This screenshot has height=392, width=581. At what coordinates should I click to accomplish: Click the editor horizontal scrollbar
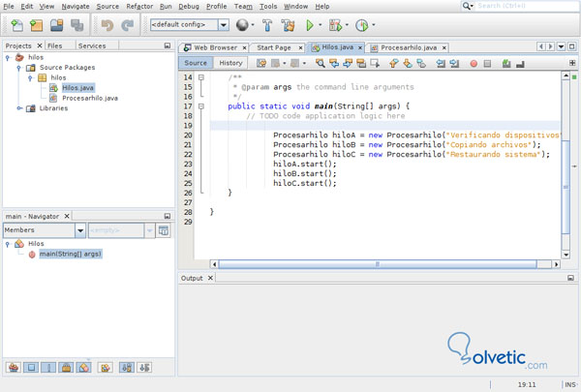pyautogui.click(x=378, y=263)
